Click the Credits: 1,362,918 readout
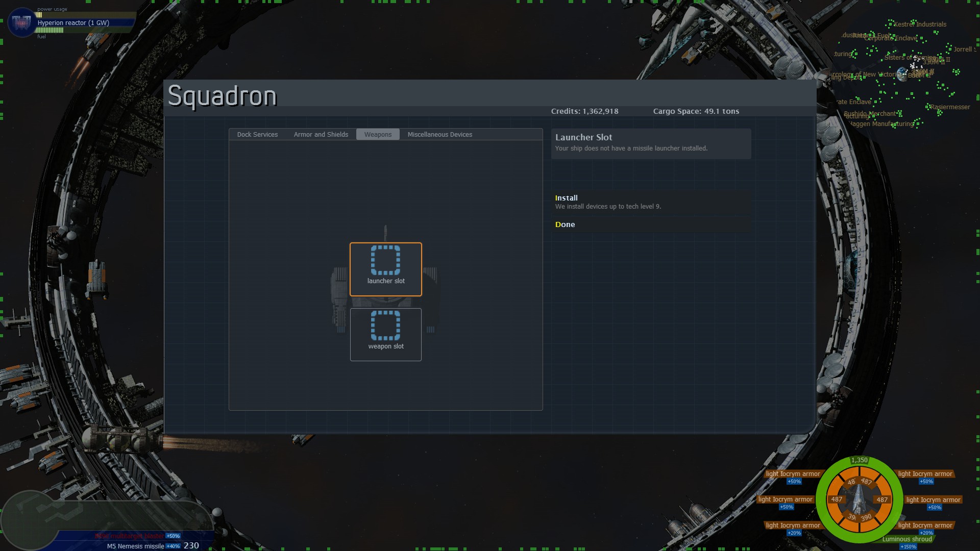 click(585, 111)
